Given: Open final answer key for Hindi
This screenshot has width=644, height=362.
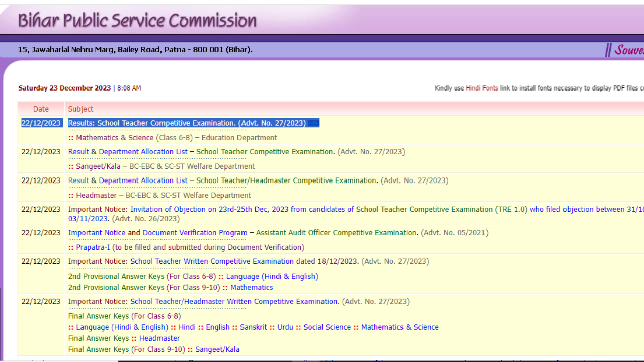Looking at the screenshot, I should tap(187, 327).
